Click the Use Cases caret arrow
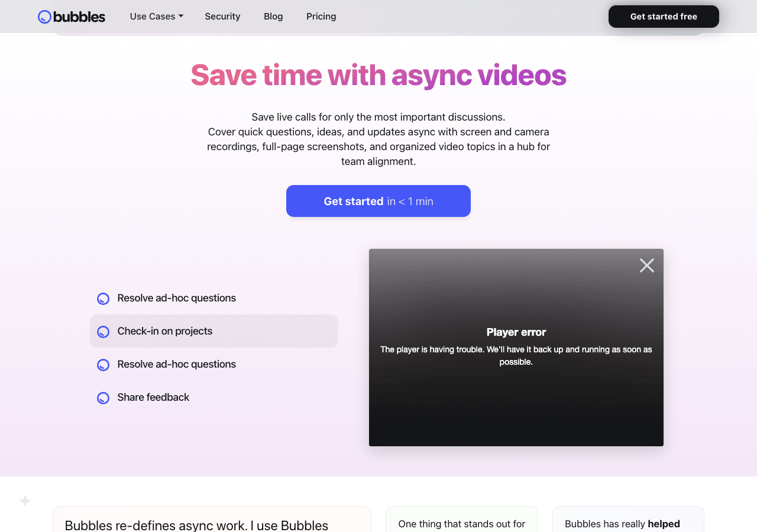757x532 pixels. pyautogui.click(x=181, y=16)
